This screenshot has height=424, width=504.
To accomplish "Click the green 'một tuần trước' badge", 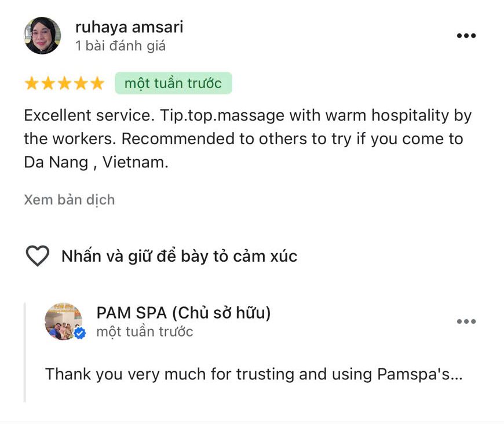I will tap(173, 83).
